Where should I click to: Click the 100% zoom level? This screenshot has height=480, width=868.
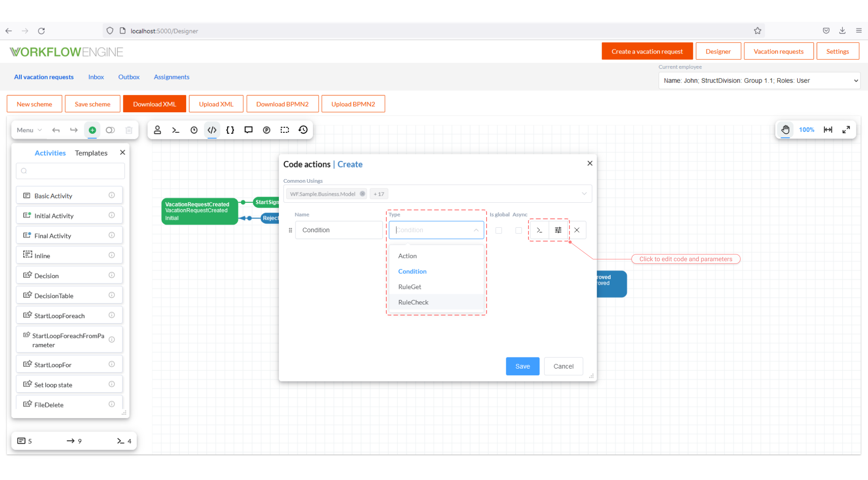tap(806, 130)
